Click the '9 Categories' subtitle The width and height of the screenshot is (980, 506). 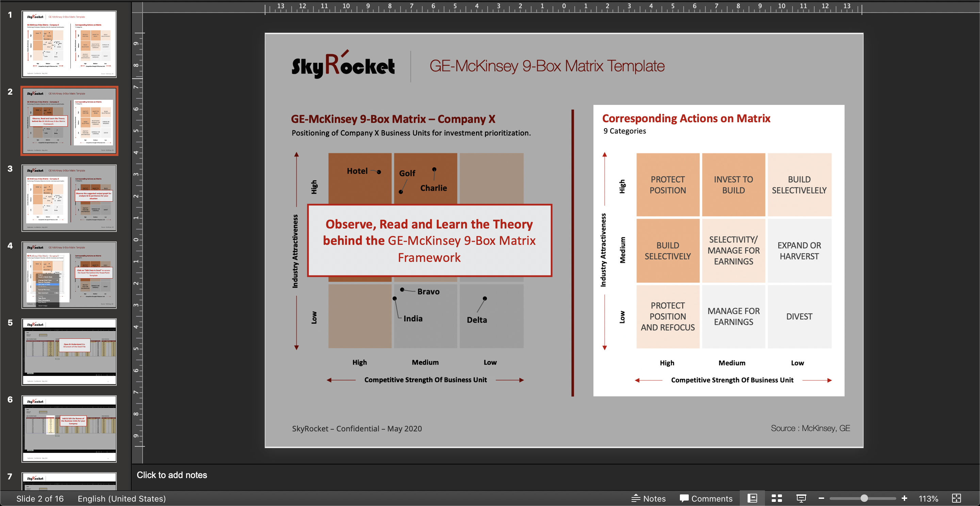[x=625, y=131]
